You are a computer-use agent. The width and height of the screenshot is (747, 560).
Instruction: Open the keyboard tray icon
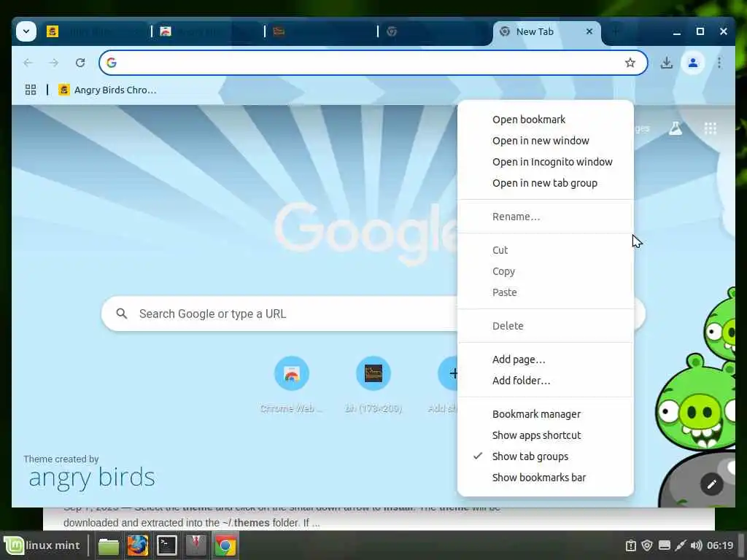(664, 545)
